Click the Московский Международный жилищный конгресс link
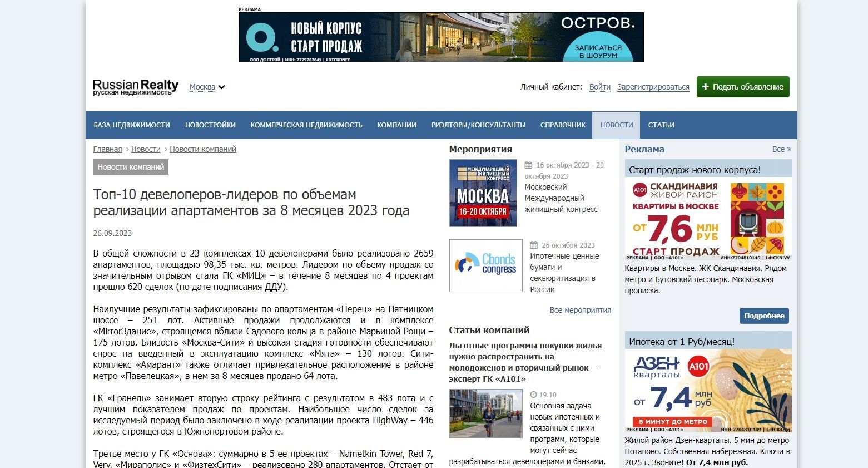The height and width of the screenshot is (468, 868). [x=561, y=198]
